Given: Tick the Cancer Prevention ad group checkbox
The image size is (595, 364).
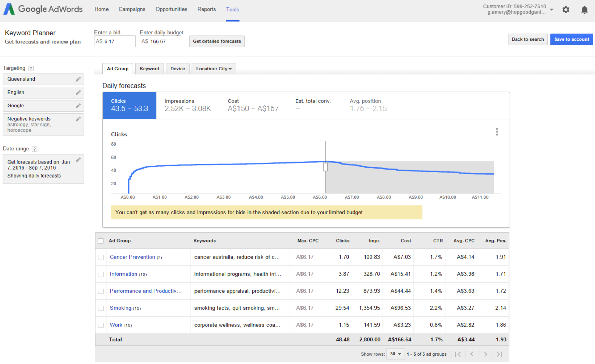Looking at the screenshot, I should pyautogui.click(x=101, y=258).
